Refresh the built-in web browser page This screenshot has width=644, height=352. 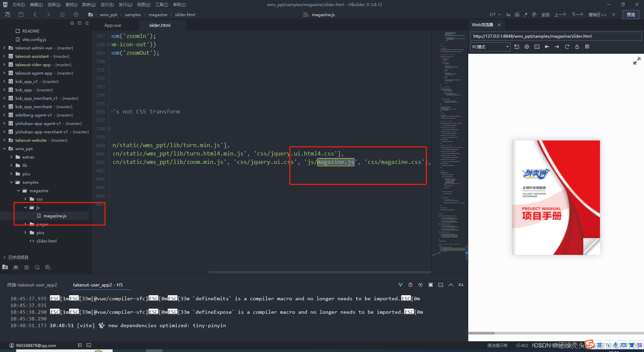point(567,47)
